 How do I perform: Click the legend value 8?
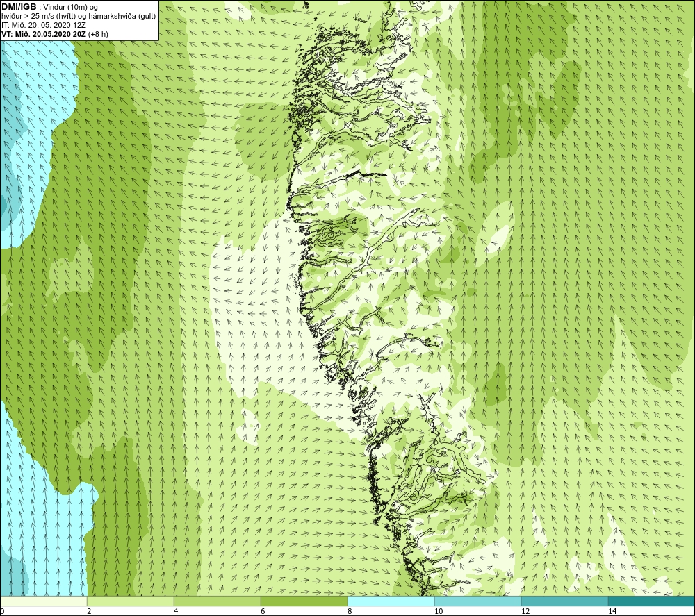350,611
